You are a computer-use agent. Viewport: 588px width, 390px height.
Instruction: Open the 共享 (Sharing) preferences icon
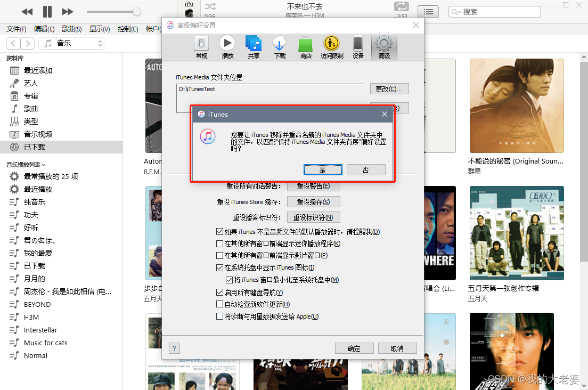coord(254,47)
